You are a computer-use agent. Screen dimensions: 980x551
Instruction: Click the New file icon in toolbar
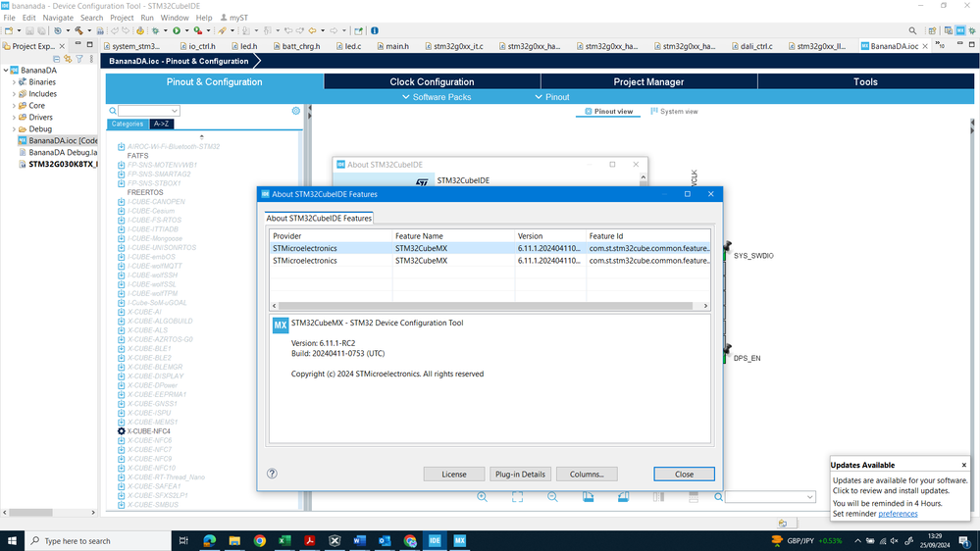[9, 30]
